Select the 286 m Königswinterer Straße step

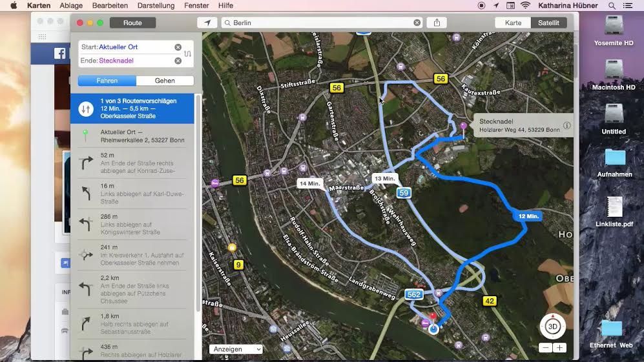tap(132, 224)
